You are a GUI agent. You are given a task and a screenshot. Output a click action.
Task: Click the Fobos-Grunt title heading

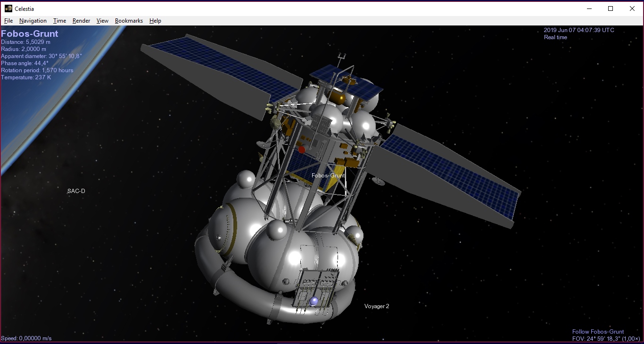30,34
